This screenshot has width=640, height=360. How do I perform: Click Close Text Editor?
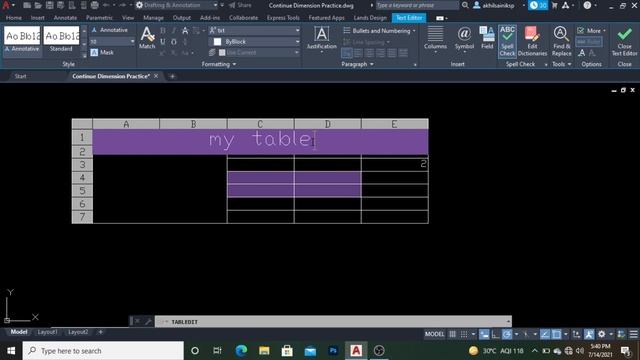pos(624,41)
